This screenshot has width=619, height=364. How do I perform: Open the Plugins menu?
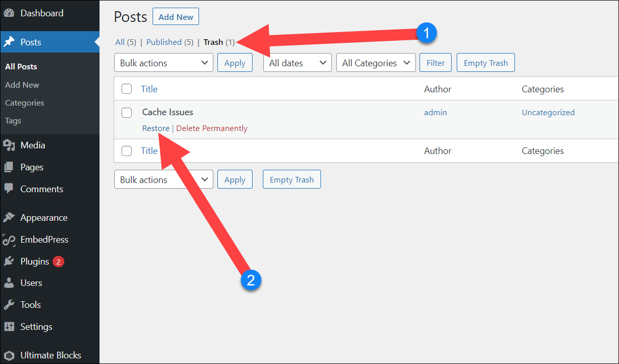coord(49,262)
